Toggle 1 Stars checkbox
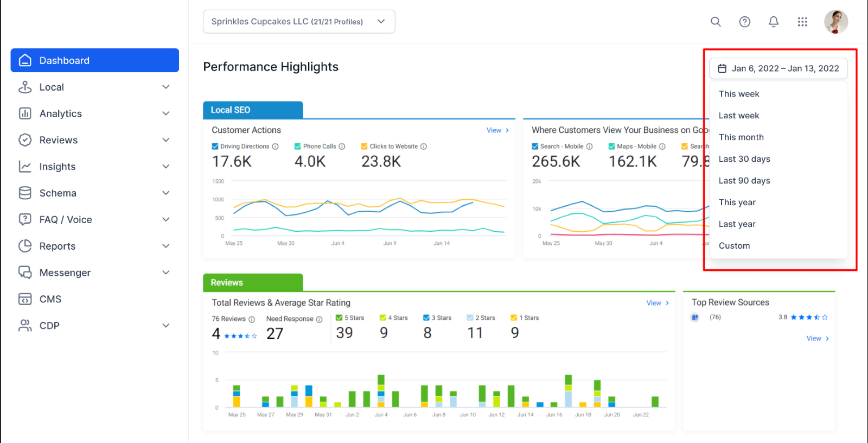The height and width of the screenshot is (443, 868). [514, 318]
